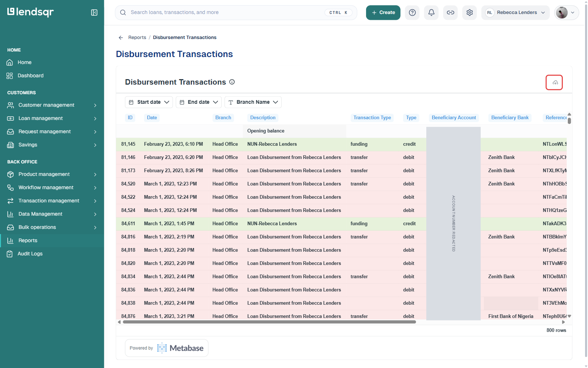Click the Transaction management icon
The height and width of the screenshot is (368, 588).
click(11, 201)
